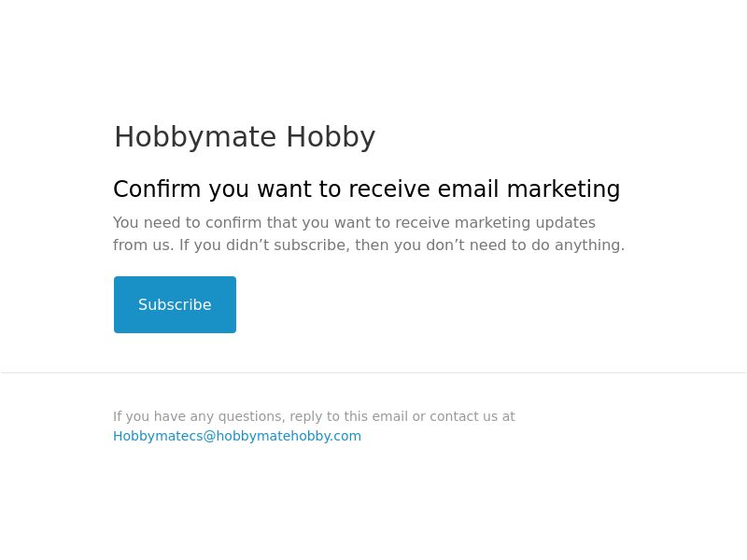This screenshot has height=560, width=747.
Task: Click the Hobbymate Hobby title
Action: 245,137
